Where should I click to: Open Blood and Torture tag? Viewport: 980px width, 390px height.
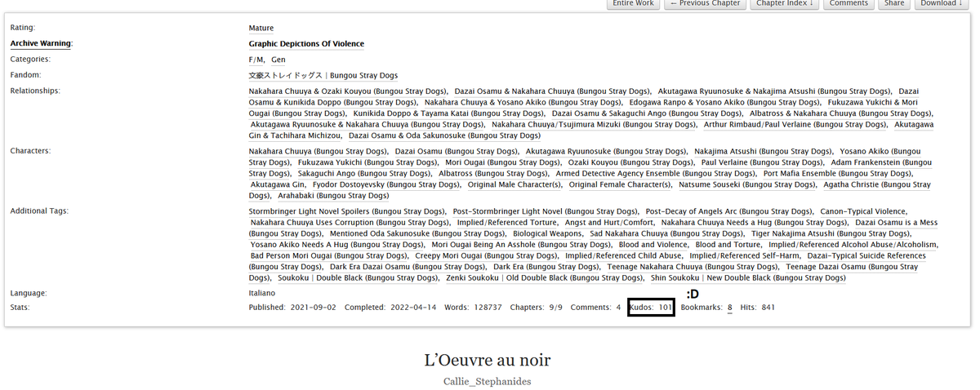pyautogui.click(x=728, y=245)
